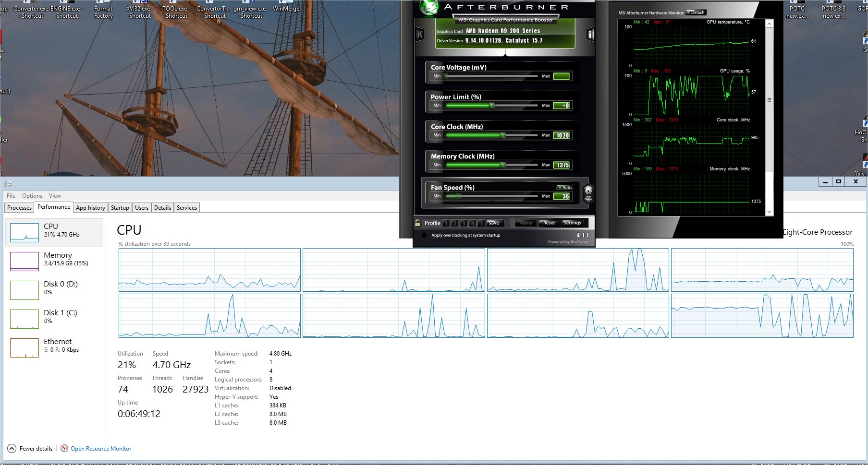
Task: Open Resource Monitor link
Action: [x=101, y=448]
